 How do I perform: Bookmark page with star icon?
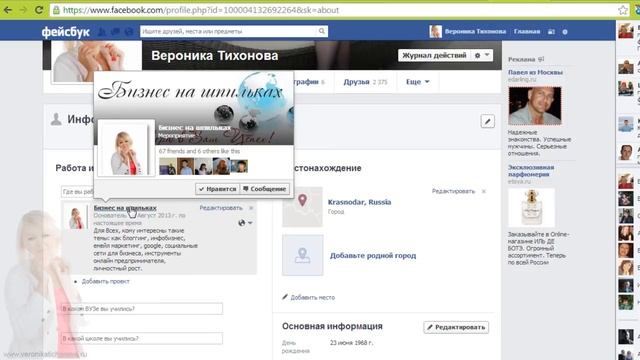click(623, 10)
